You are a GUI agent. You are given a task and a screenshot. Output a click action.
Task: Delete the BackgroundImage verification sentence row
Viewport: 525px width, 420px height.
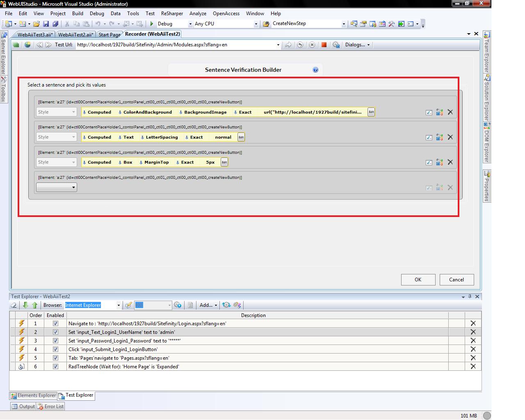450,112
